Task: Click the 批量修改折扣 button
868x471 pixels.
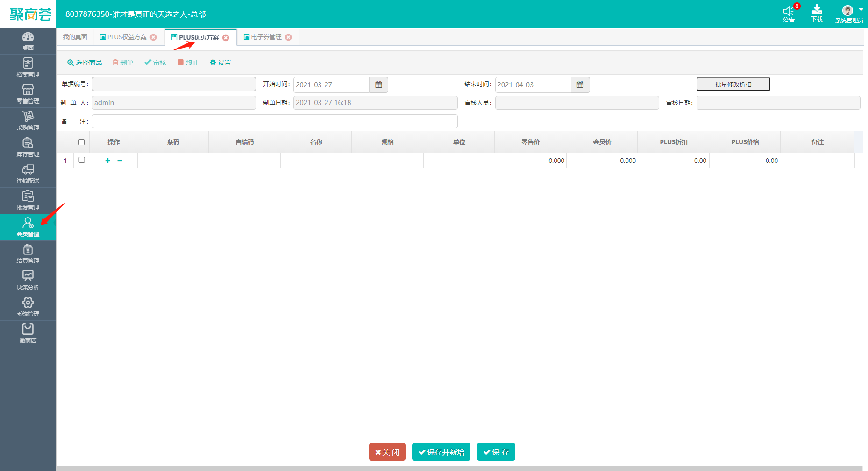Action: coord(733,84)
